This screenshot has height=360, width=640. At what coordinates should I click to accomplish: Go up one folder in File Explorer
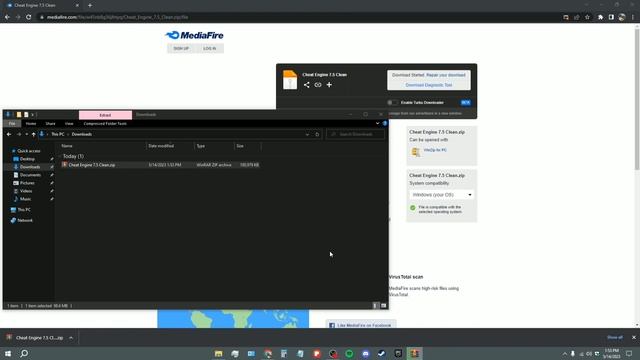(33, 134)
